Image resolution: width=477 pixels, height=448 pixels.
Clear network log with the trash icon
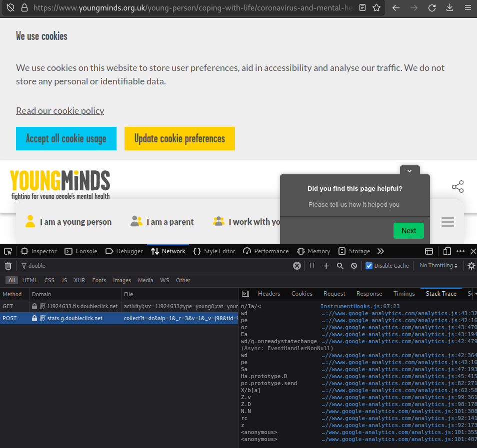[8, 266]
